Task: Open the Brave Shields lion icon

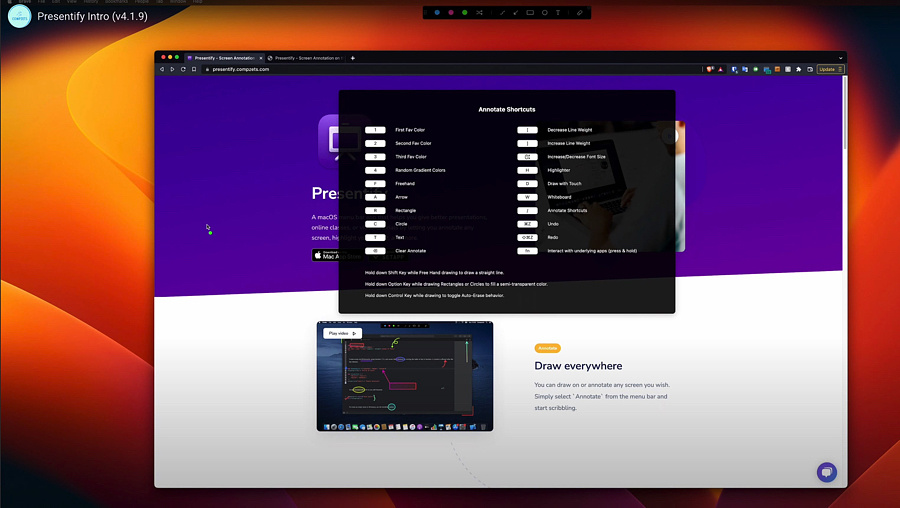Action: click(x=710, y=69)
